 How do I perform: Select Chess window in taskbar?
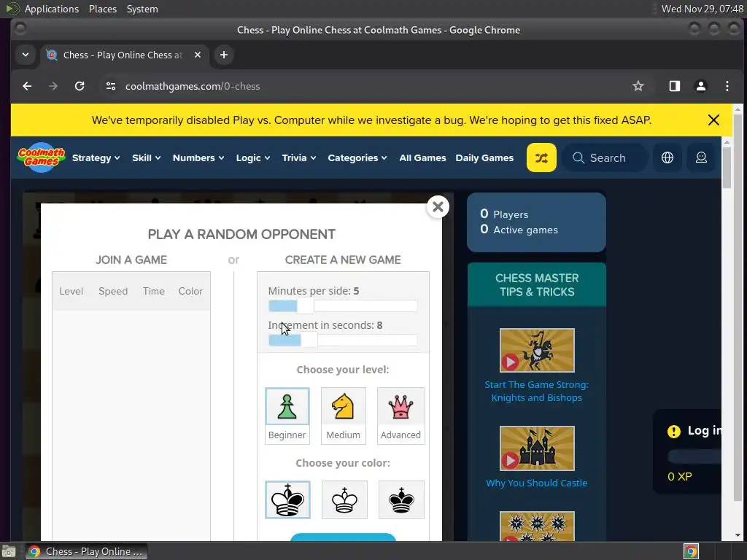point(86,551)
